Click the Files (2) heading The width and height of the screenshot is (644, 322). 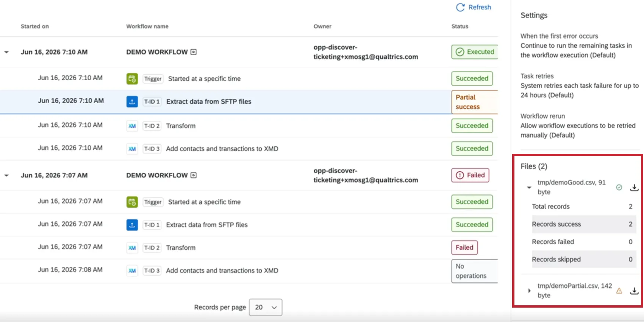point(534,166)
